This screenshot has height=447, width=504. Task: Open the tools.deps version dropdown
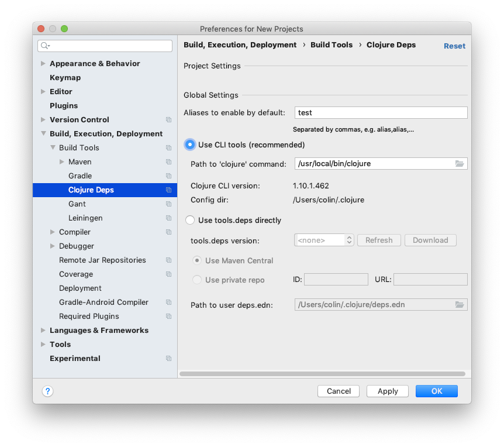pos(324,240)
